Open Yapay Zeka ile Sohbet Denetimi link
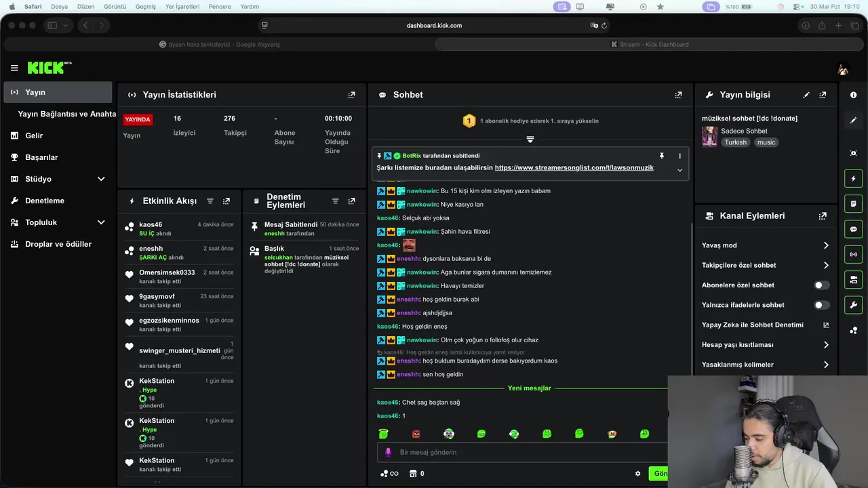Image resolution: width=868 pixels, height=488 pixels. click(x=766, y=325)
